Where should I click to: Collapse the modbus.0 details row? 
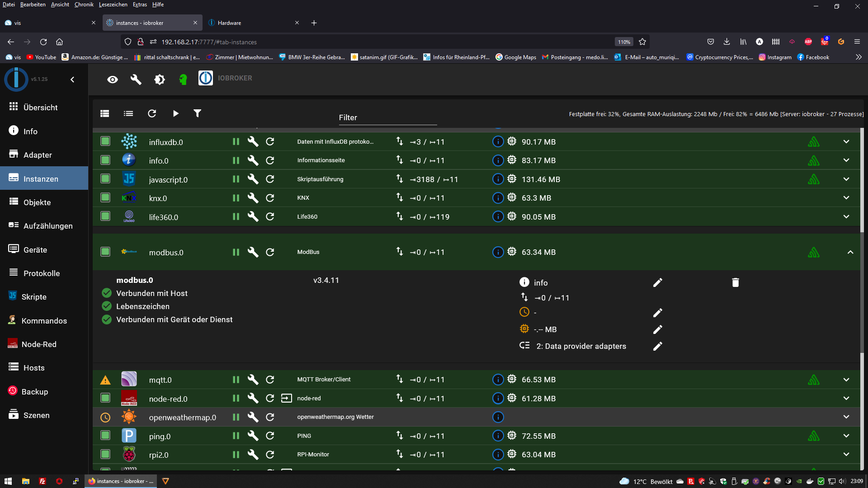tap(850, 252)
